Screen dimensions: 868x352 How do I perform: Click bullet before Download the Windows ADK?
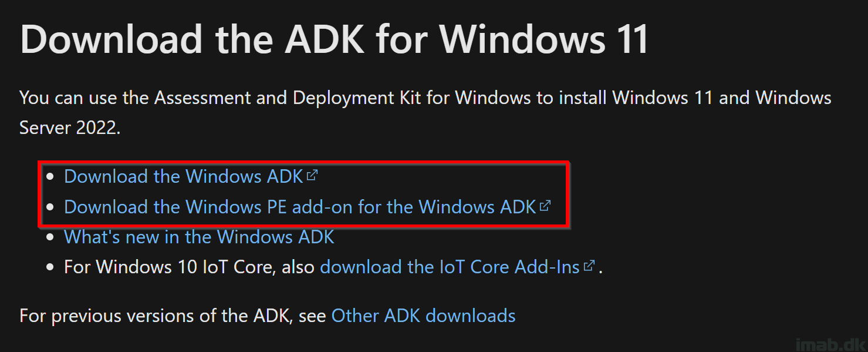click(x=50, y=176)
